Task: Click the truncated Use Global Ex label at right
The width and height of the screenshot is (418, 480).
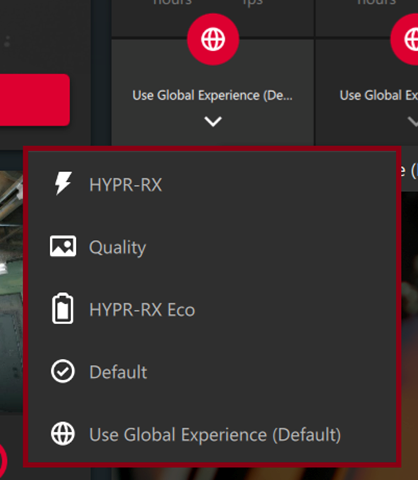Action: click(379, 96)
